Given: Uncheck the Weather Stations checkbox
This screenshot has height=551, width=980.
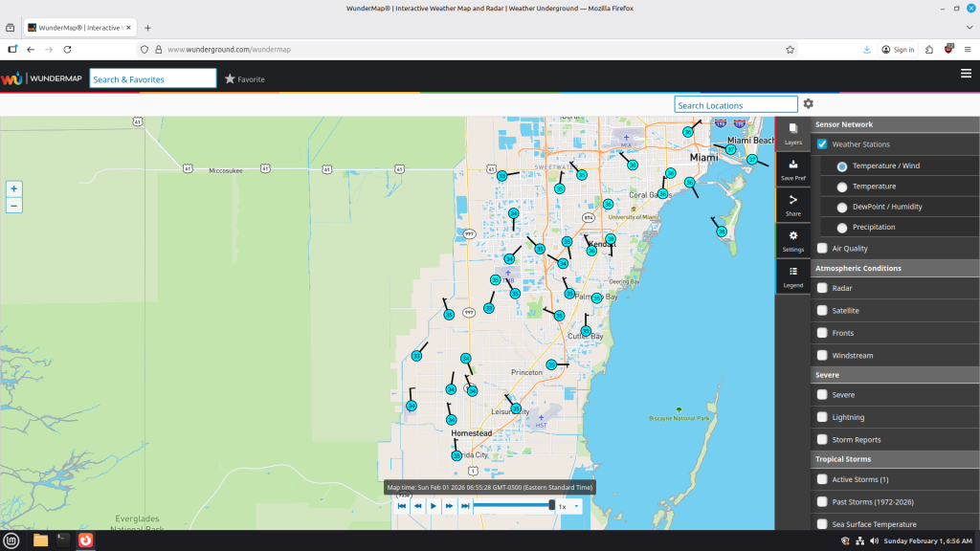Looking at the screenshot, I should (822, 144).
